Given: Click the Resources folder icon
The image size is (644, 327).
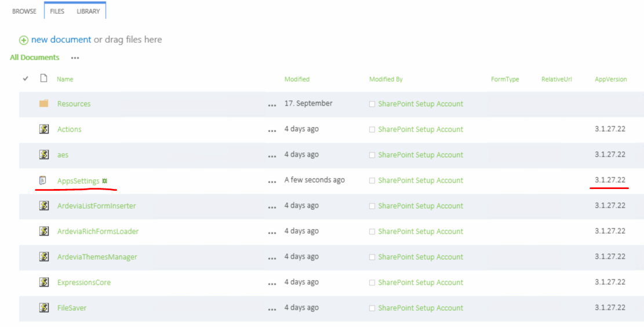Looking at the screenshot, I should pos(43,104).
